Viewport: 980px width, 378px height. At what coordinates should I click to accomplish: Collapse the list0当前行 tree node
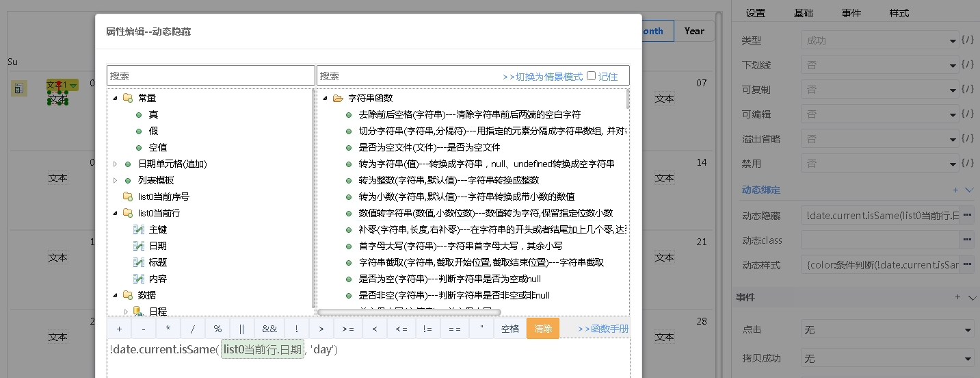point(115,213)
